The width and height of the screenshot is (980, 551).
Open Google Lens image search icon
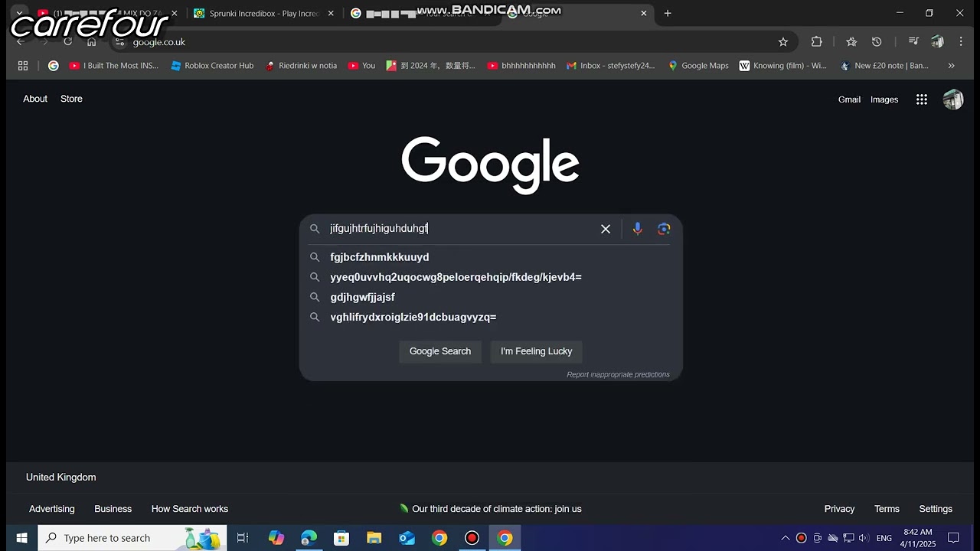coord(664,229)
